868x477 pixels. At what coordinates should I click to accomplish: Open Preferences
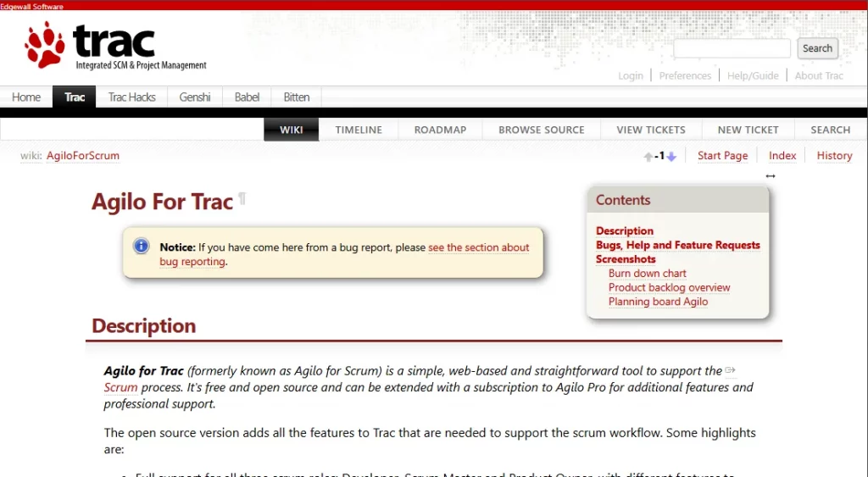click(x=685, y=75)
